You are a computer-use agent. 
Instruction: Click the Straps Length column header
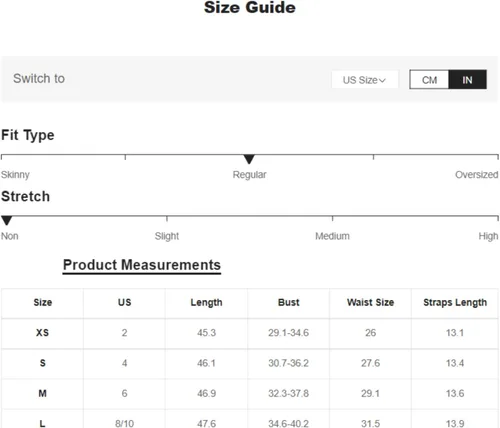click(x=455, y=303)
